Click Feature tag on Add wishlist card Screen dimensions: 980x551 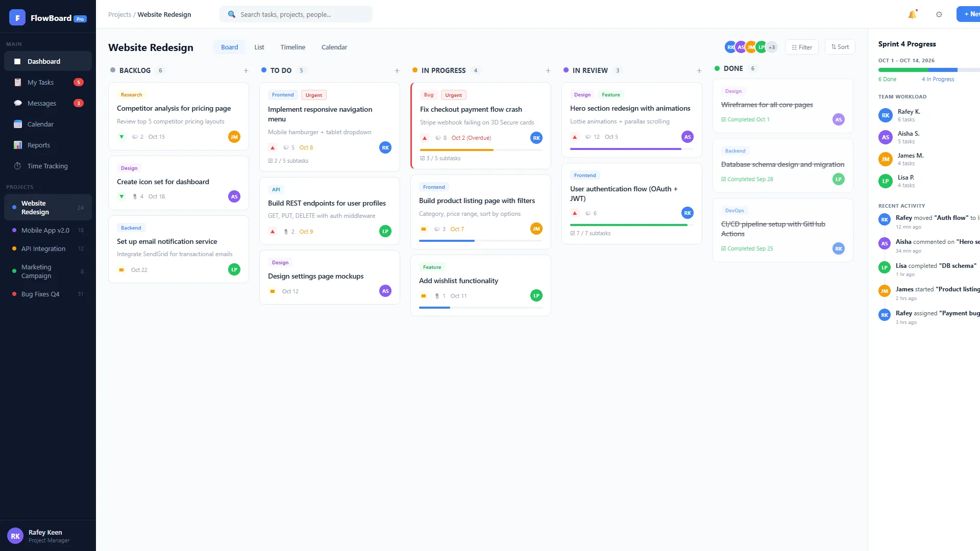pyautogui.click(x=432, y=267)
